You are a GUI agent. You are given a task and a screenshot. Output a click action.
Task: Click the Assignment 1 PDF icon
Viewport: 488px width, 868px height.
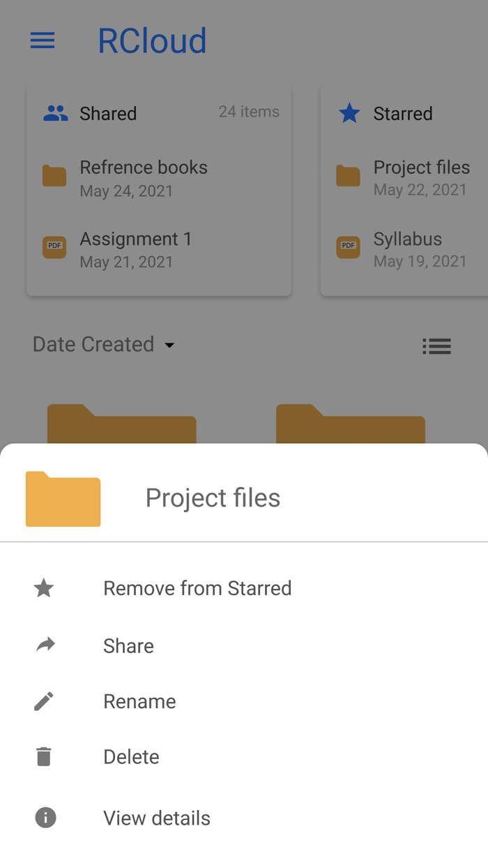54,247
